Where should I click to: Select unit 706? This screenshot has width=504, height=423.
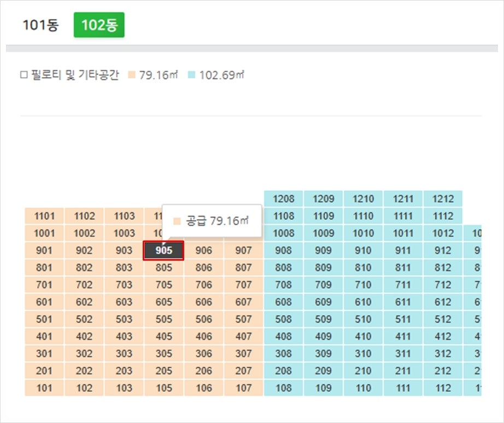tap(203, 285)
